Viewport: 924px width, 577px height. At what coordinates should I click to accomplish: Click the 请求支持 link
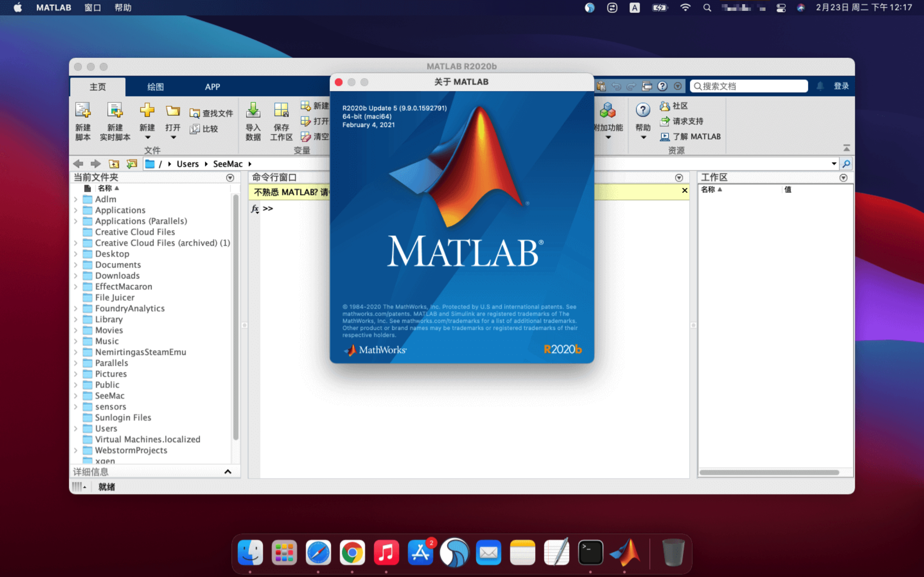click(687, 121)
